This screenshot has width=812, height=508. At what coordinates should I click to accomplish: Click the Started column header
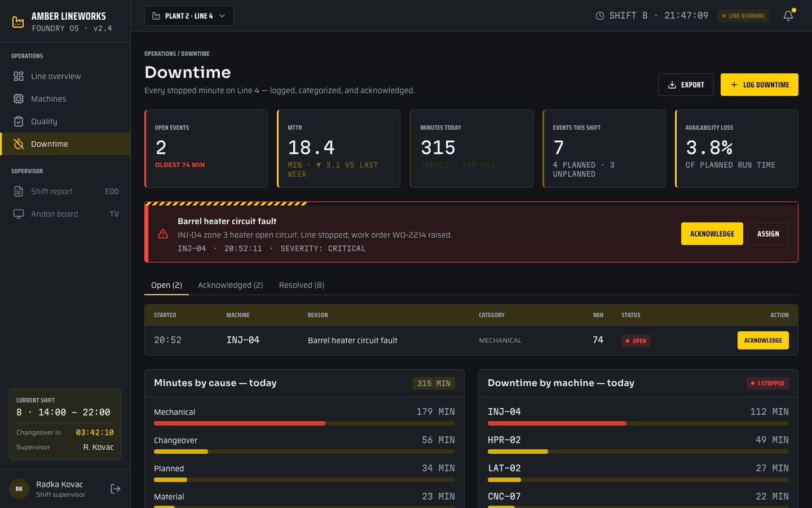(165, 315)
